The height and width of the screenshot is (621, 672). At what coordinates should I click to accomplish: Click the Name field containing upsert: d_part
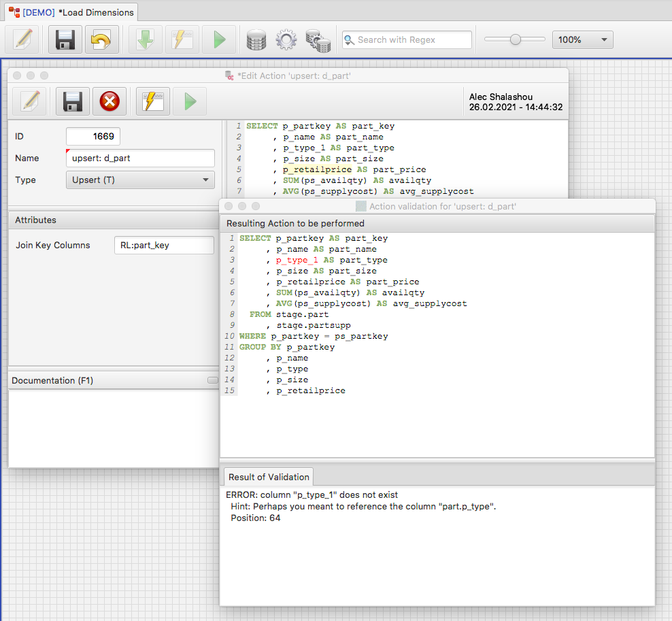pos(140,158)
